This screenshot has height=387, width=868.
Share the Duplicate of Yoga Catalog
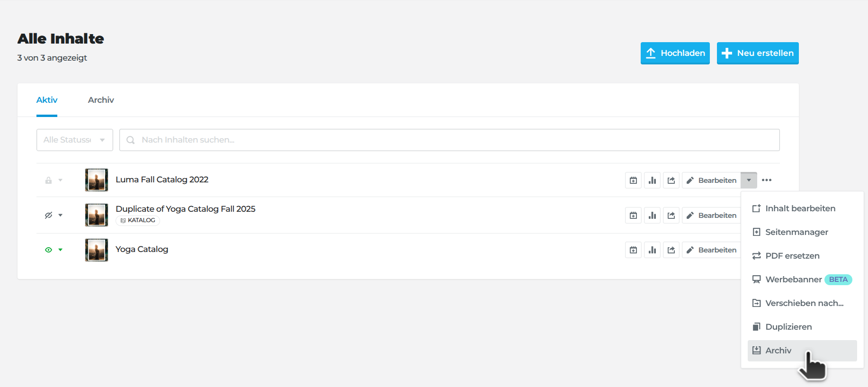(671, 216)
